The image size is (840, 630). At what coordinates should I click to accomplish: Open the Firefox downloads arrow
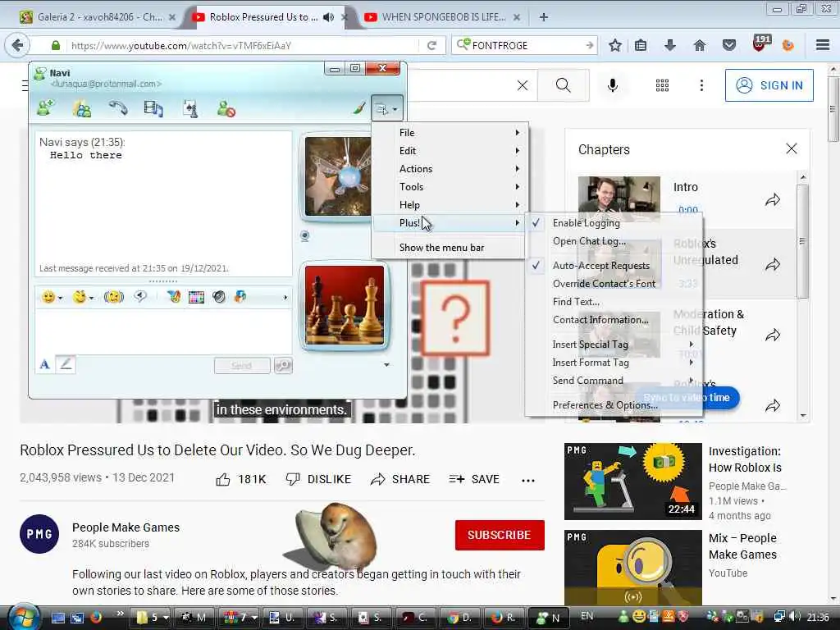click(669, 46)
